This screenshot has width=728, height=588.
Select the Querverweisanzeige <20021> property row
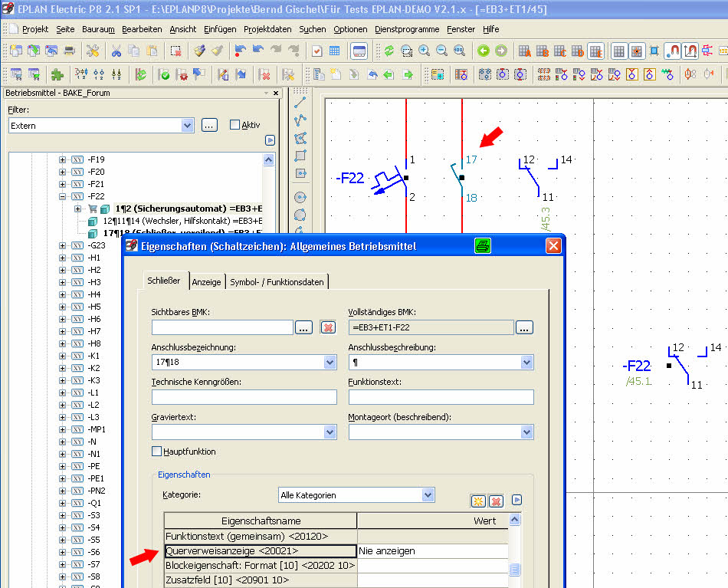point(336,551)
